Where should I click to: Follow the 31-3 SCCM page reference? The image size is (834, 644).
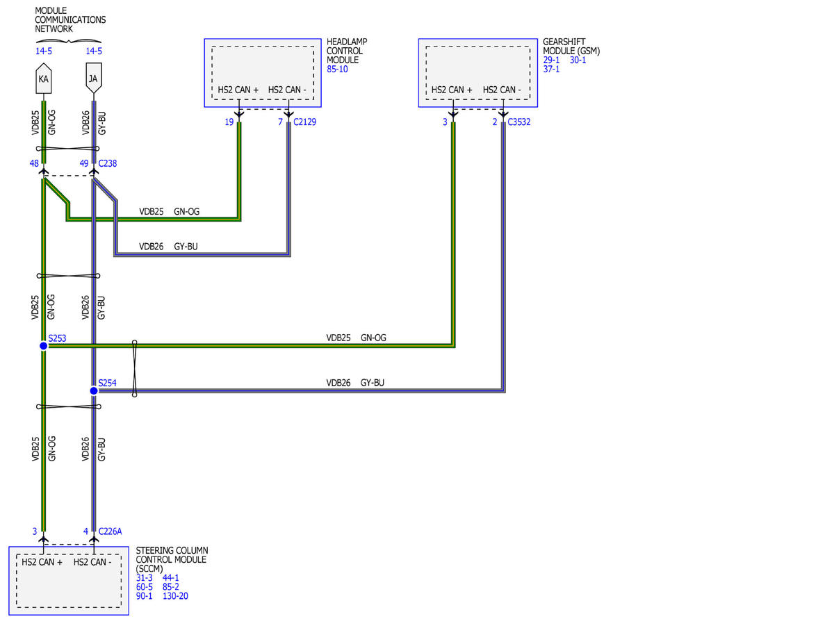click(144, 578)
